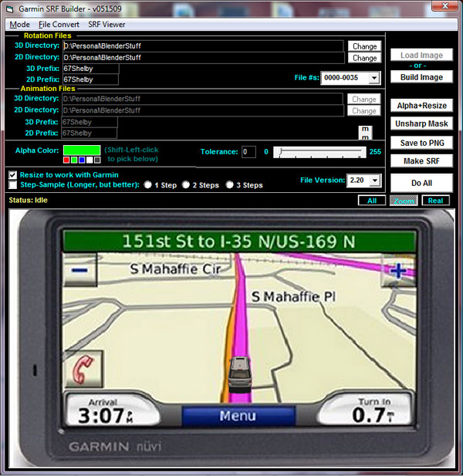Click the Rotation 2D Directory path field
Viewport: 463px width, 476px height.
pyautogui.click(x=204, y=57)
